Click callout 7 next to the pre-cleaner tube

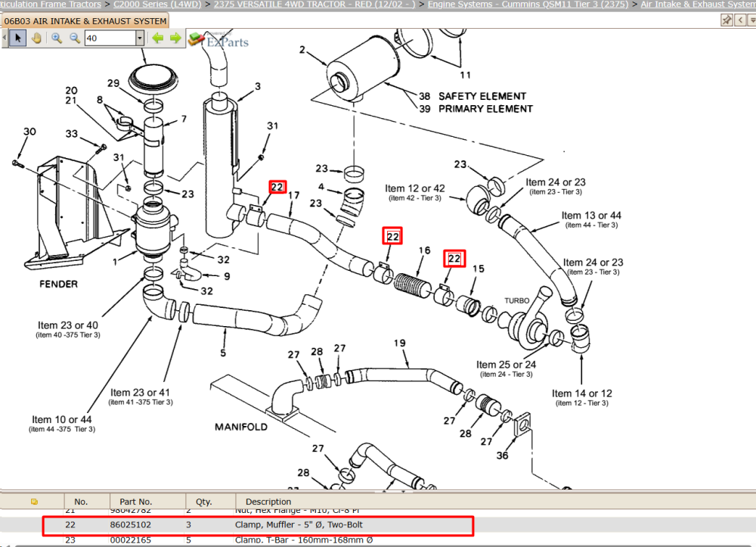point(184,119)
